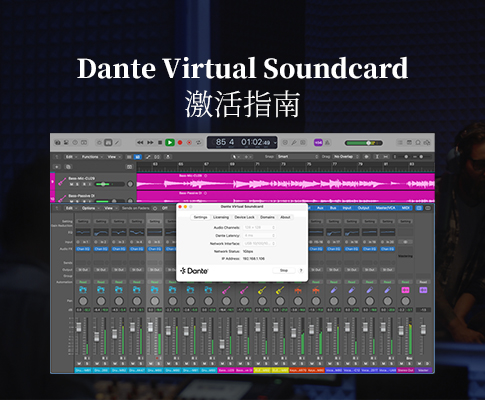Toggle the Mixer button in control bar
485x400 pixels.
(108, 142)
